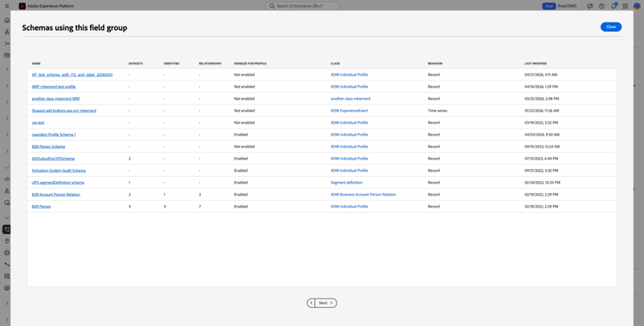Click the search magnifier icon
Viewport: 644px width, 326px height.
pos(272,6)
